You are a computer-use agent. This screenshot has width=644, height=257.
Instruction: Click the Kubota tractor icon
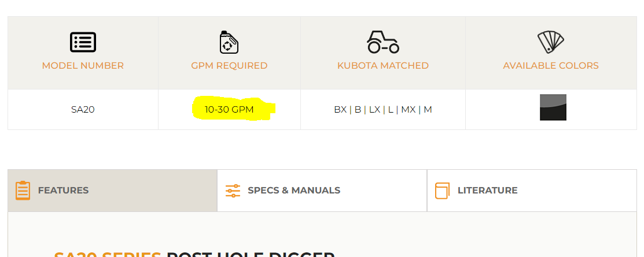382,42
